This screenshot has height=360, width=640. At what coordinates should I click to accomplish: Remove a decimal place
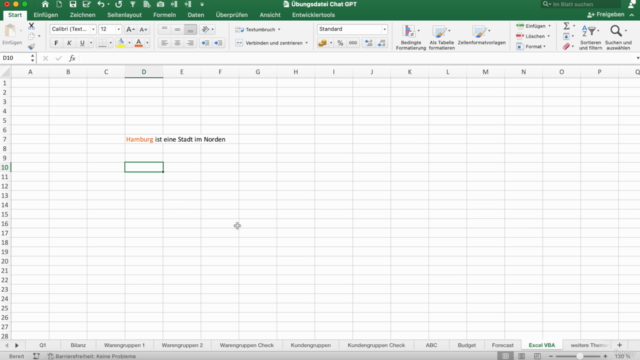[x=382, y=43]
